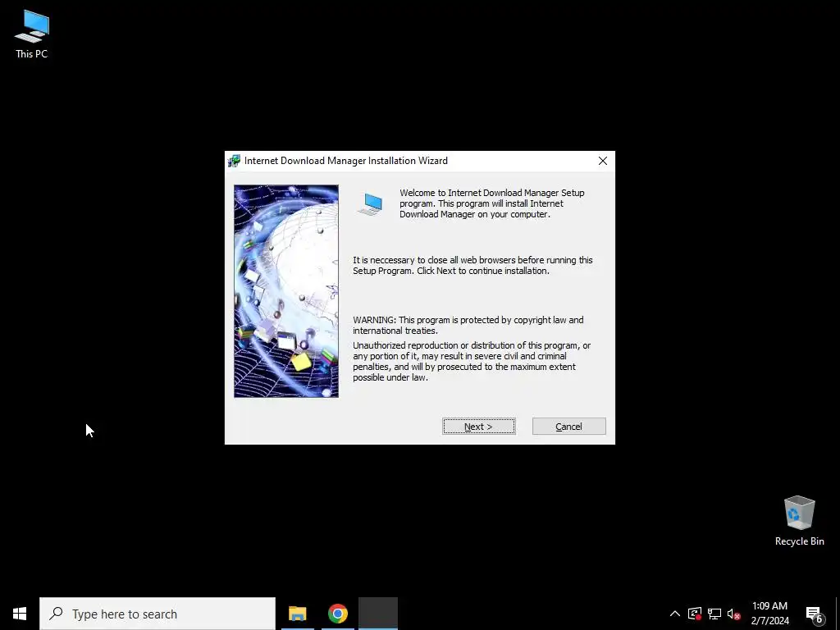The height and width of the screenshot is (630, 840).
Task: Open the notification center icon
Action: click(x=815, y=614)
